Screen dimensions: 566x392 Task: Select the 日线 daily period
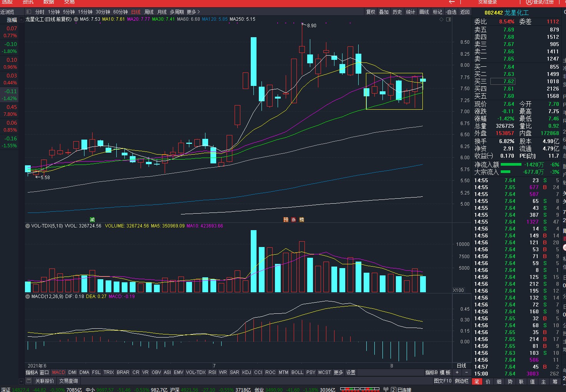tap(136, 12)
